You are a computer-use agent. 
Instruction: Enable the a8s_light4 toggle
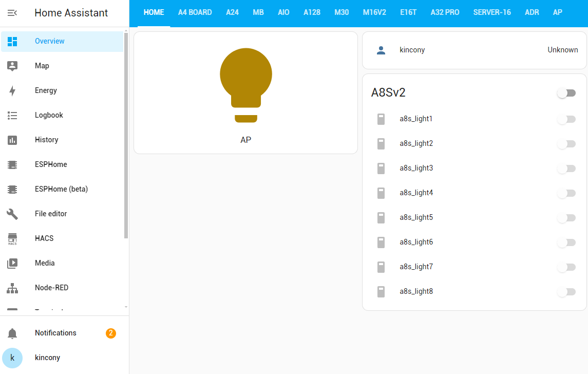[x=566, y=193]
